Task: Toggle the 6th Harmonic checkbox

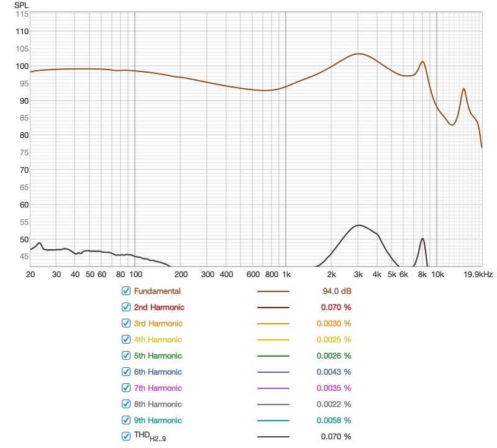Action: pyautogui.click(x=126, y=372)
